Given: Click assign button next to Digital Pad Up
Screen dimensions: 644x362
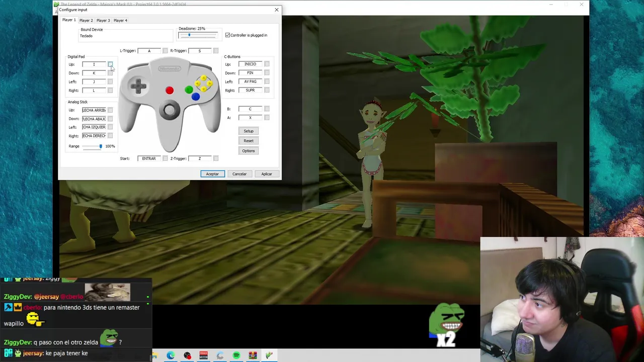Looking at the screenshot, I should click(x=110, y=64).
